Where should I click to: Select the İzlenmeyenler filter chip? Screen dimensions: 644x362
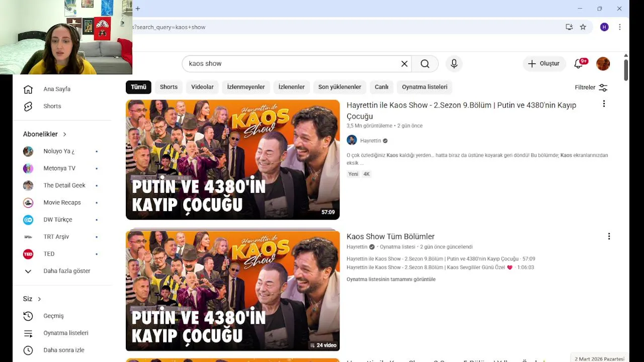tap(246, 87)
